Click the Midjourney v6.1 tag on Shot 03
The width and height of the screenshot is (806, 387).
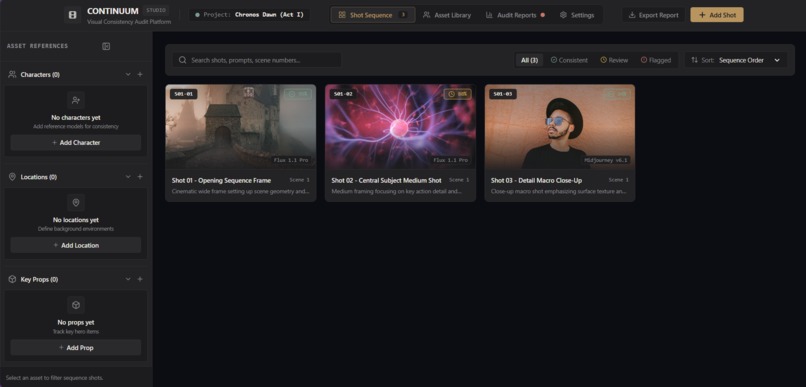[x=606, y=160]
